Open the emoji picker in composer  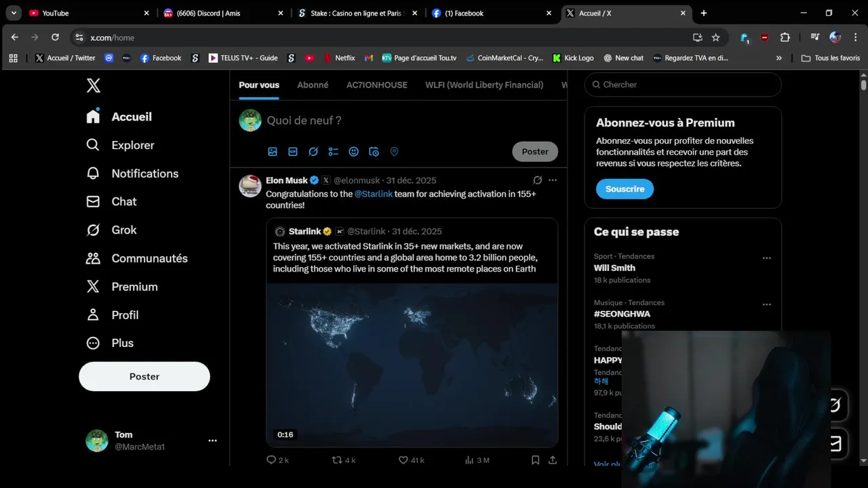point(353,152)
